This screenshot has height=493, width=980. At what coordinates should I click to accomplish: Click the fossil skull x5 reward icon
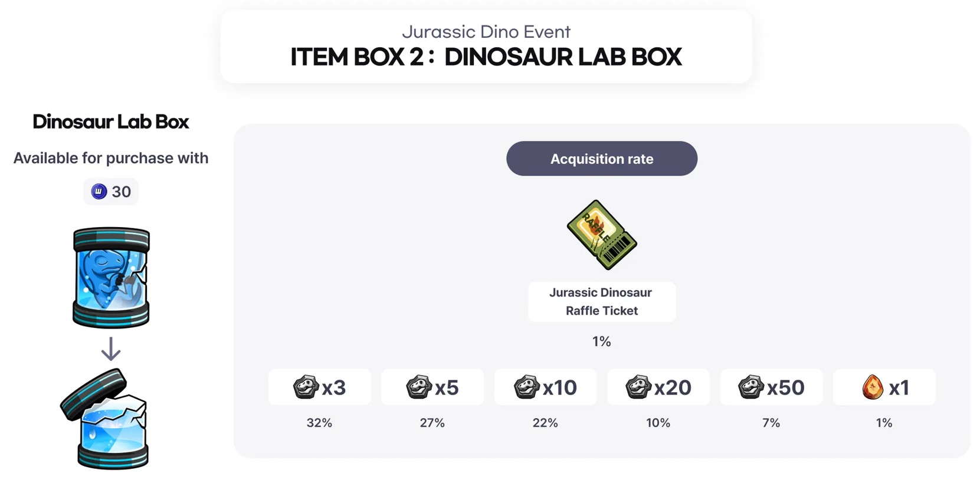pyautogui.click(x=419, y=387)
